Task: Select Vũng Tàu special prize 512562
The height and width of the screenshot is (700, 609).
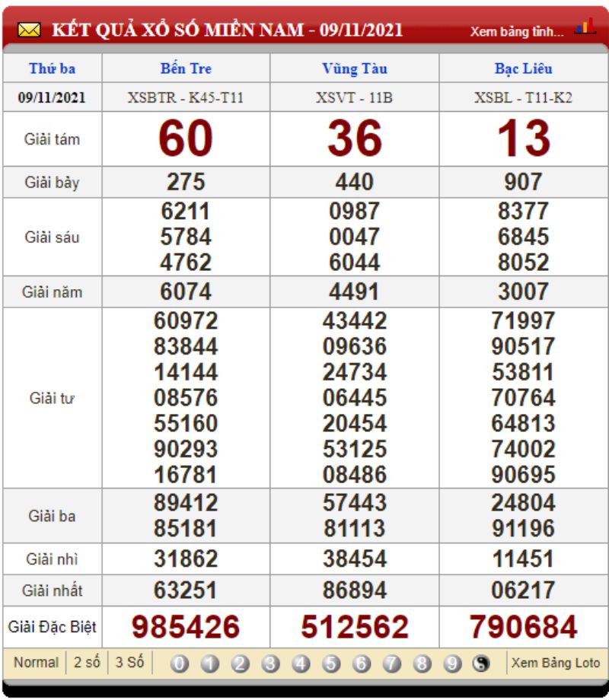Action: (x=355, y=627)
